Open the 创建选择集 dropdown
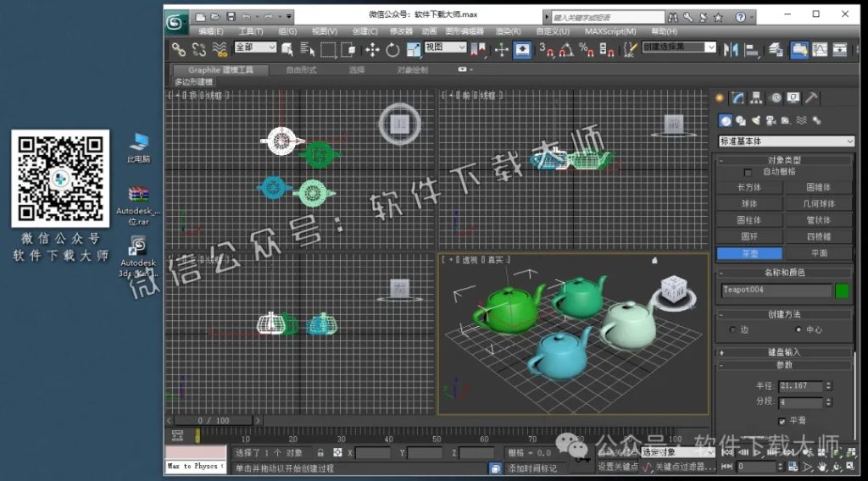 click(x=679, y=47)
